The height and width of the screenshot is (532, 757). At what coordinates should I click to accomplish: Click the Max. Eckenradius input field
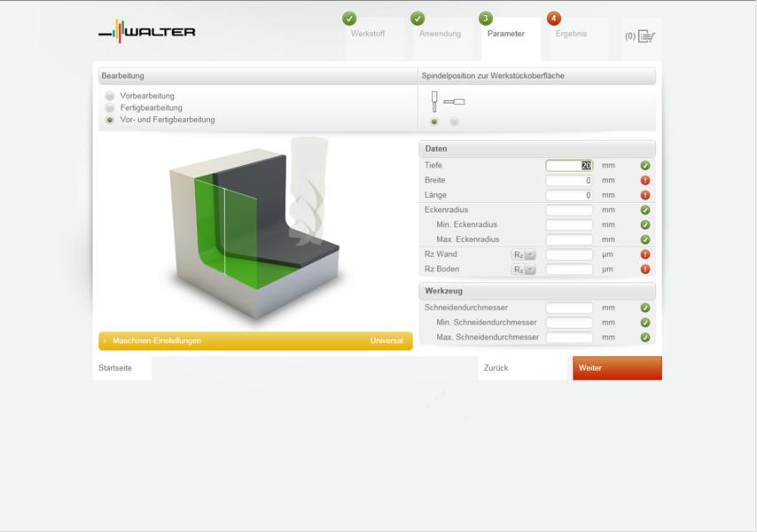pos(569,239)
